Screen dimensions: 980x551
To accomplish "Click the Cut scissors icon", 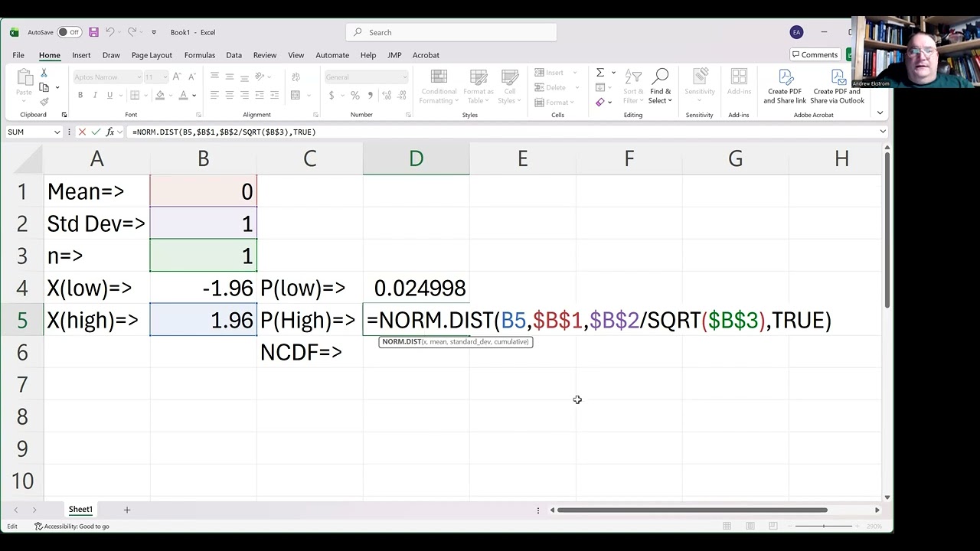I will pyautogui.click(x=44, y=73).
